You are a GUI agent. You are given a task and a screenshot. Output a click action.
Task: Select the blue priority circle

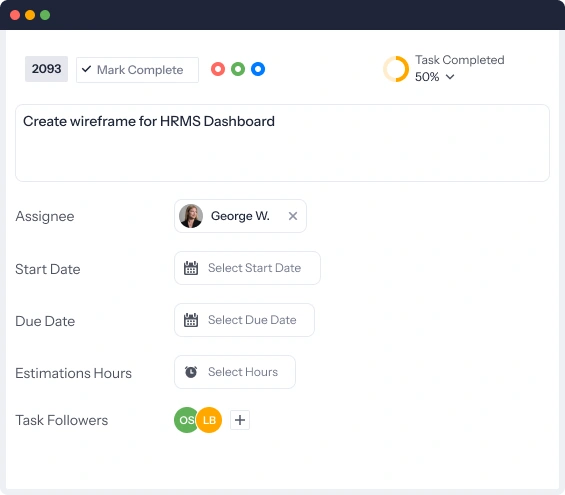[x=258, y=69]
